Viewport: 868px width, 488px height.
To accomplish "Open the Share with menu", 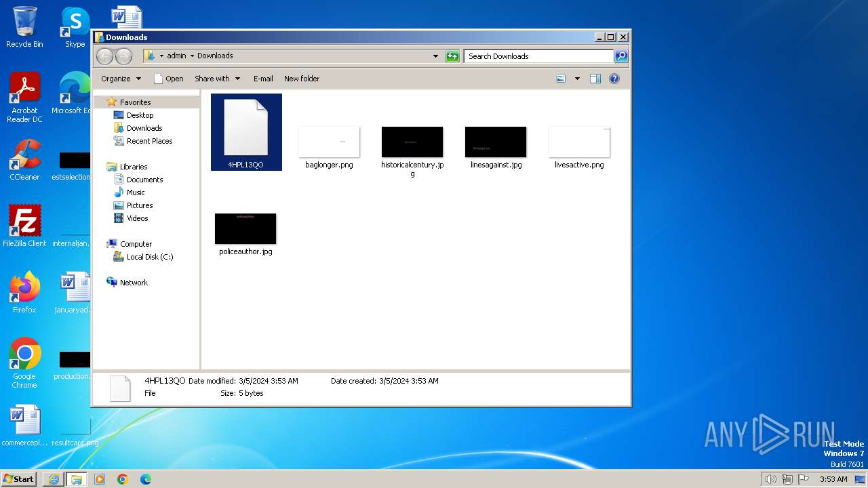I will (x=217, y=79).
